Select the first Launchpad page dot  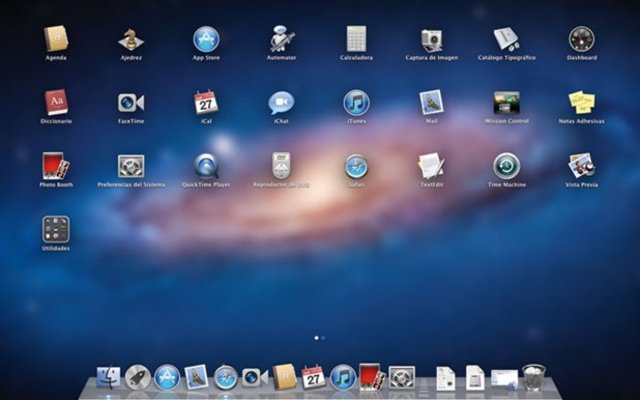click(317, 338)
